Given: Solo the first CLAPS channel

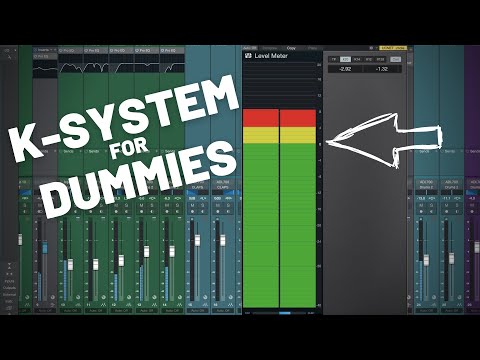Looking at the screenshot, I should (202, 206).
